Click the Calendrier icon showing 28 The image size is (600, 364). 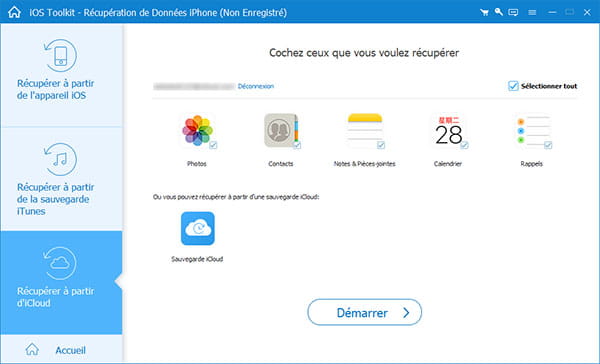(x=448, y=131)
